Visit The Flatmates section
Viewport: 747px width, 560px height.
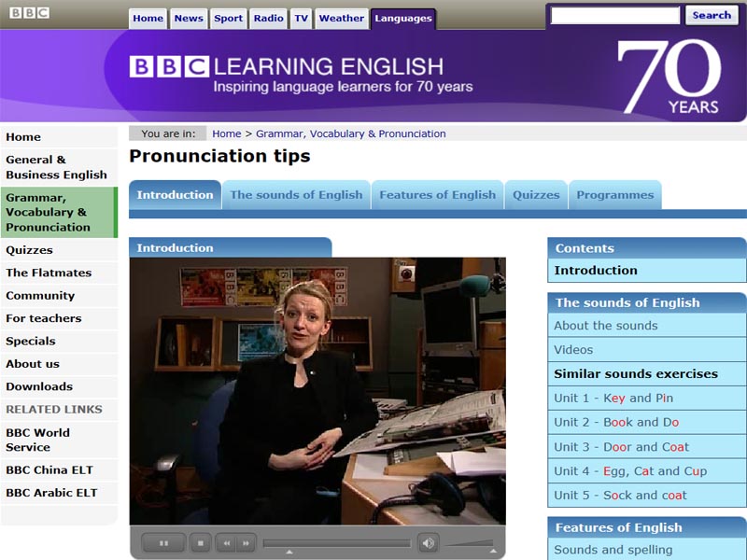(x=59, y=273)
